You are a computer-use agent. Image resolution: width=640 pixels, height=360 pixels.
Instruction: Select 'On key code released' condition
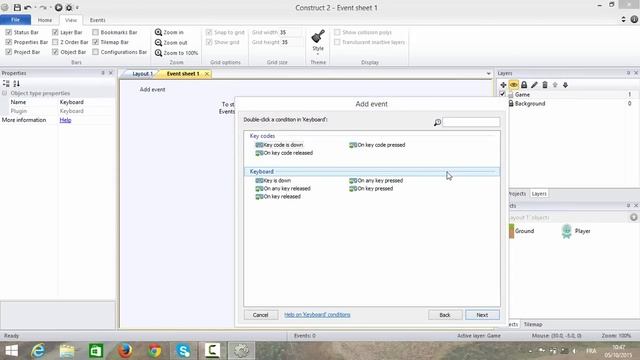[x=284, y=153]
